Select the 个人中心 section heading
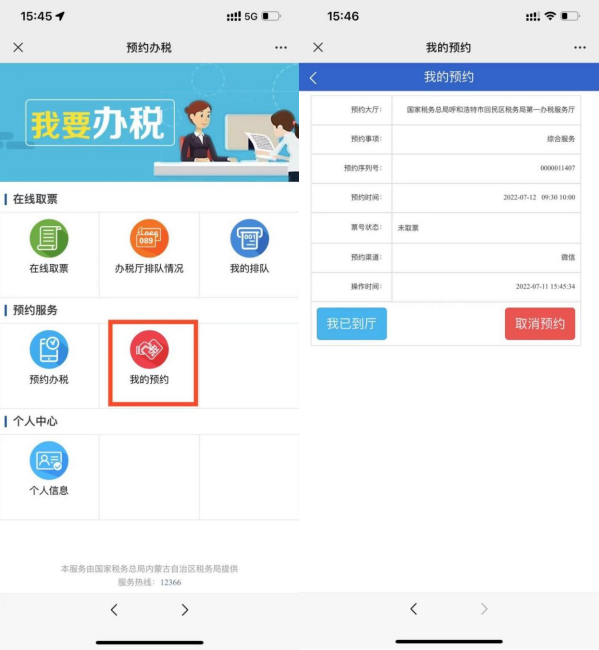Image resolution: width=599 pixels, height=650 pixels. point(35,421)
